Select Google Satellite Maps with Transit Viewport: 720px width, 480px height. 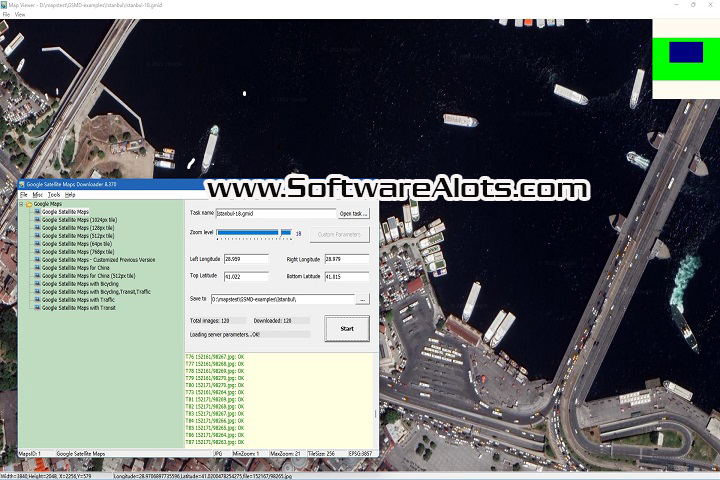coord(79,308)
